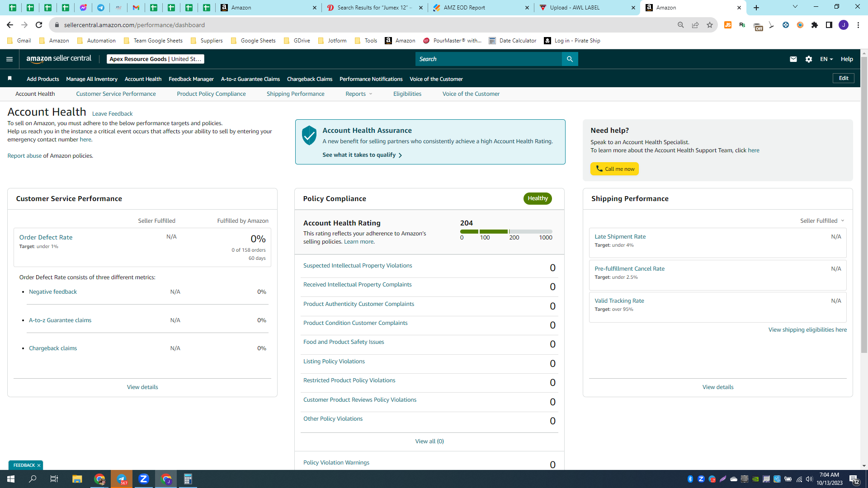This screenshot has height=488, width=868.
Task: Click the Edit button in nav bar
Action: point(844,78)
